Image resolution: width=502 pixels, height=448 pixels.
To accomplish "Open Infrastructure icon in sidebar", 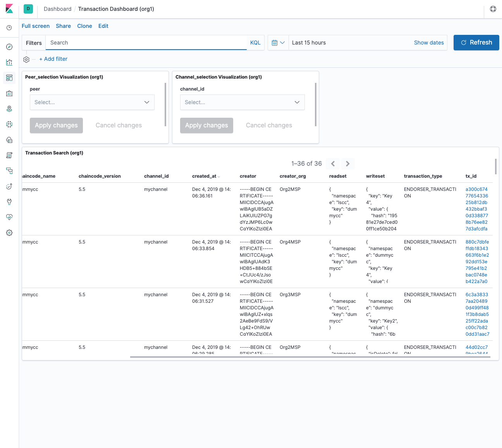I will click(x=9, y=140).
